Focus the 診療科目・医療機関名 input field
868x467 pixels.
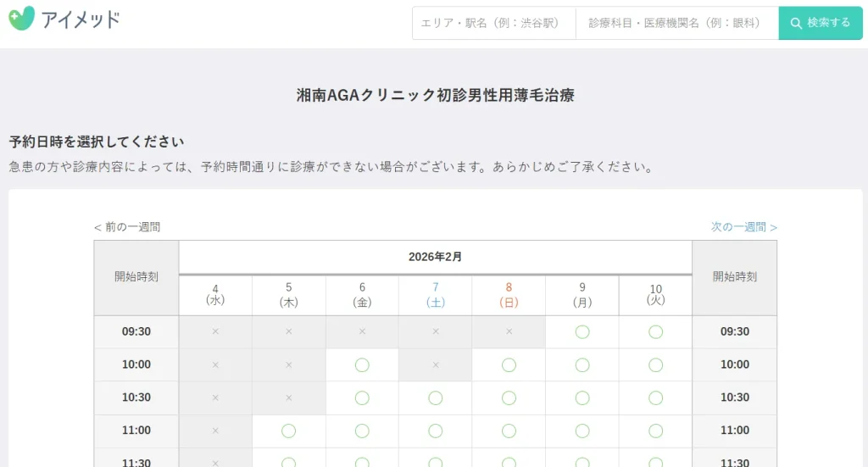click(x=677, y=23)
